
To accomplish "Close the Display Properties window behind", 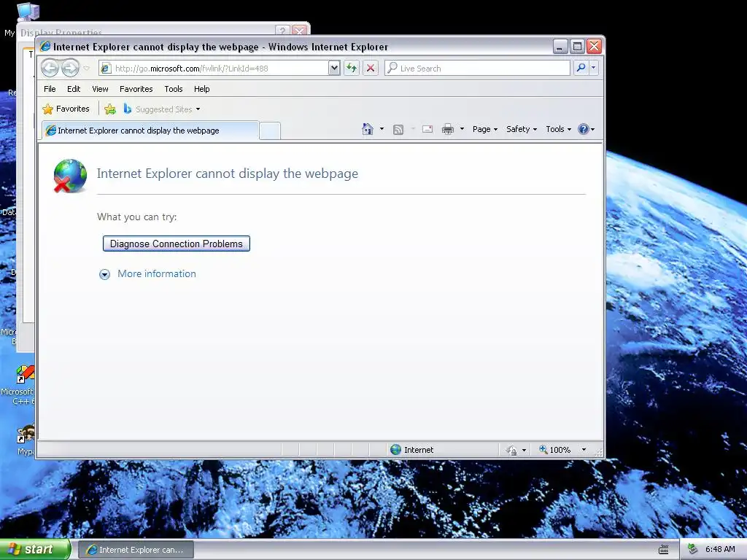I will point(299,31).
